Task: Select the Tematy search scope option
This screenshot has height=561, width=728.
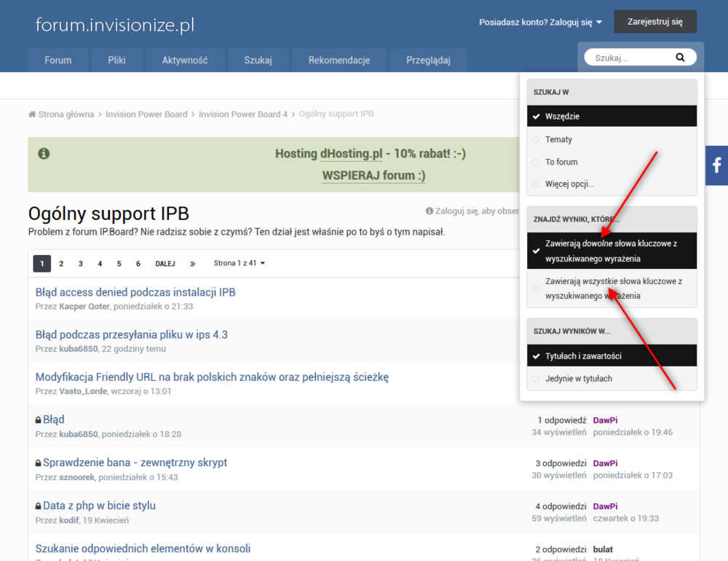Action: click(556, 139)
